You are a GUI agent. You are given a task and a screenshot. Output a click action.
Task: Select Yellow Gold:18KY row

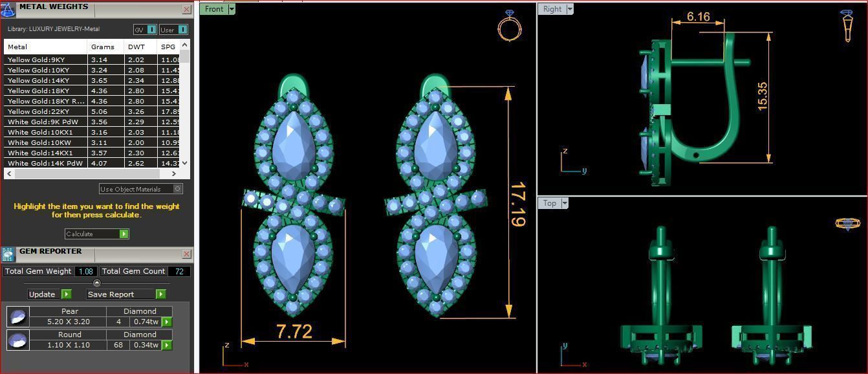92,91
